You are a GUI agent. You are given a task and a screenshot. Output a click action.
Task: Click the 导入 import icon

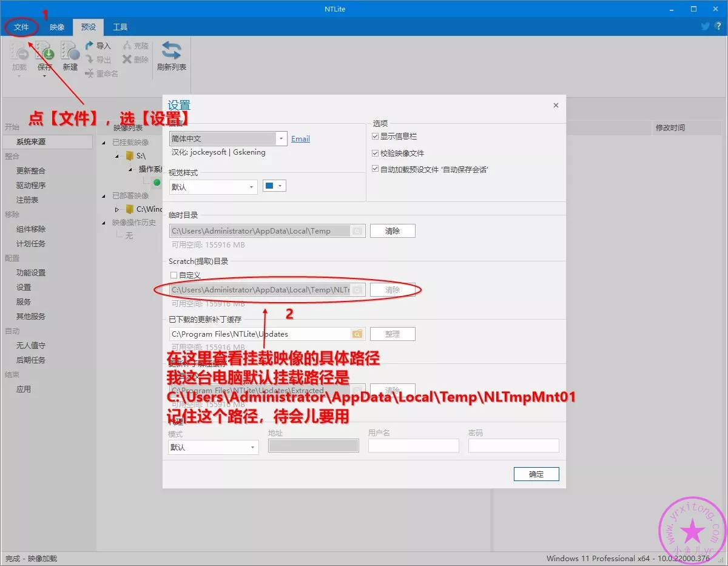point(90,45)
